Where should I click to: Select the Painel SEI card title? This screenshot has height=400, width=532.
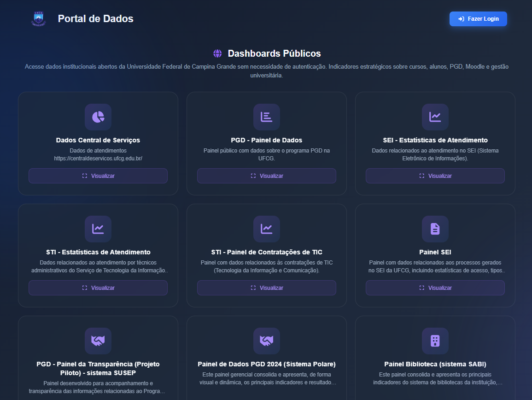tap(435, 252)
